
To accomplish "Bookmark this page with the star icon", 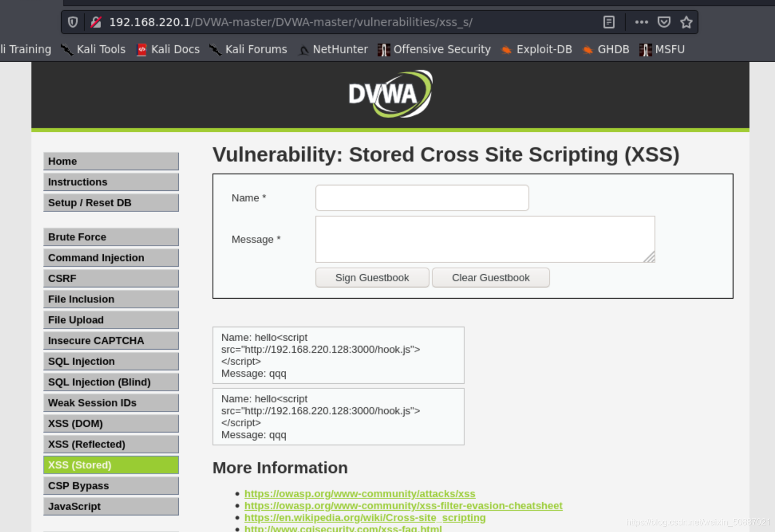I will point(686,22).
